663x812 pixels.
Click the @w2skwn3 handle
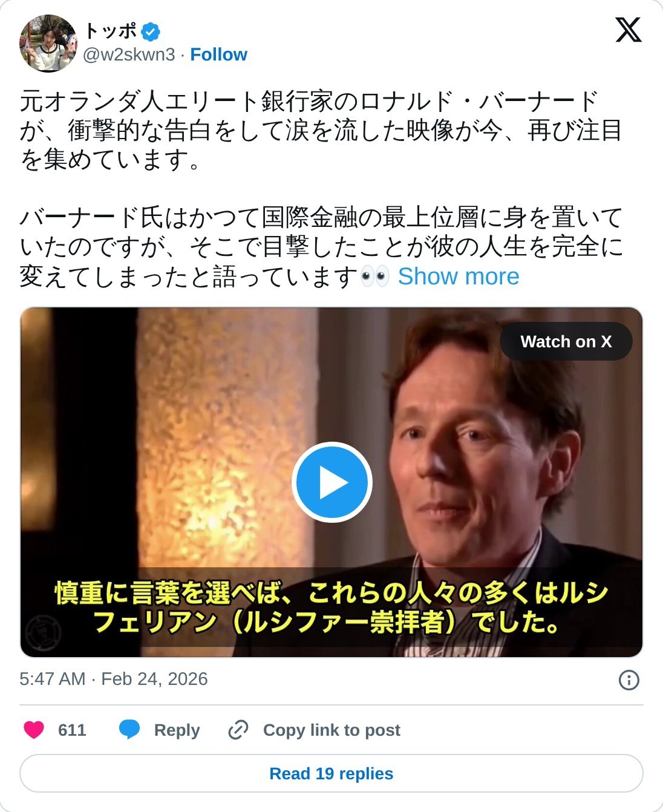tap(129, 54)
